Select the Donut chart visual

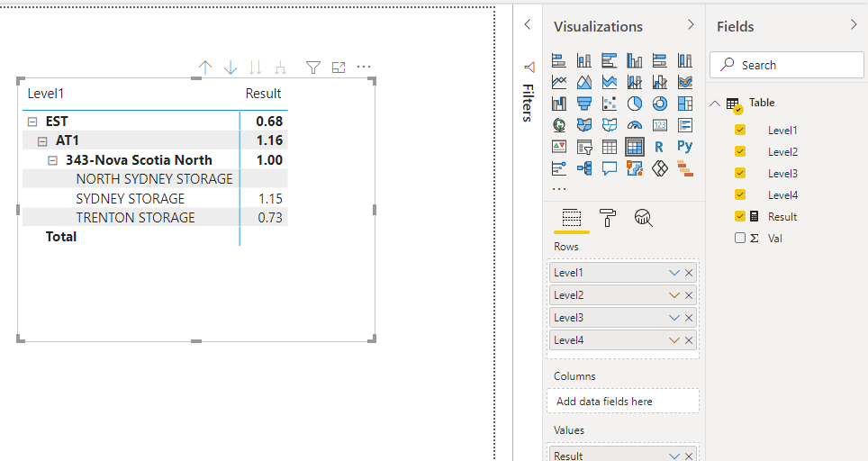660,104
